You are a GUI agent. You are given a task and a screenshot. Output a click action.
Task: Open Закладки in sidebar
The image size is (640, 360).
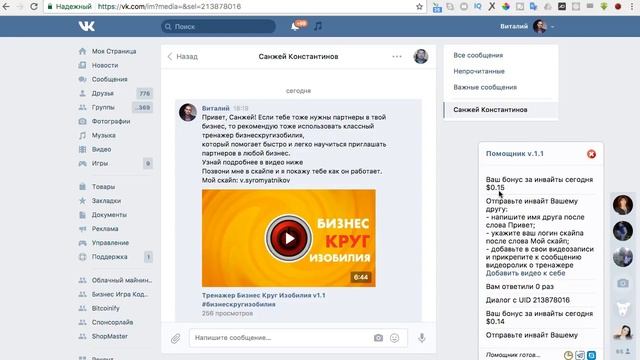(106, 201)
